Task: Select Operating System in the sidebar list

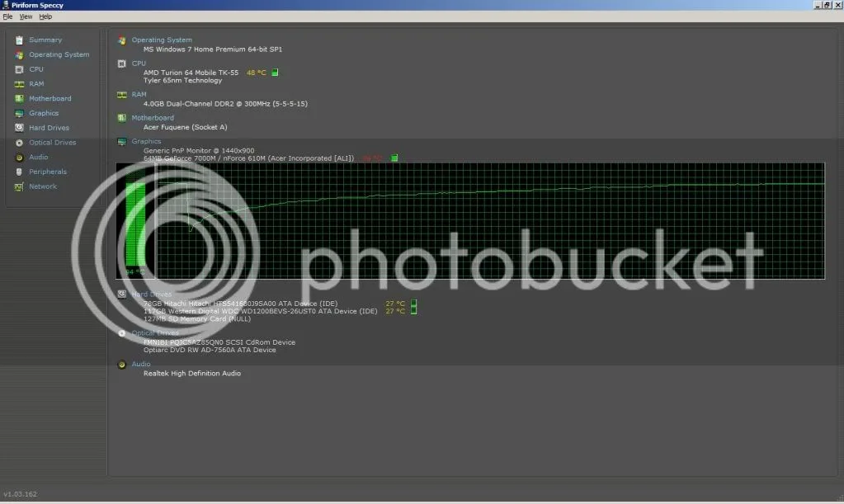Action: click(59, 54)
